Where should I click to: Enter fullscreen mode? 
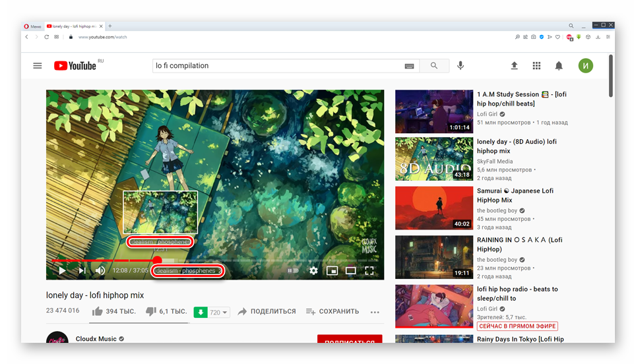click(369, 270)
